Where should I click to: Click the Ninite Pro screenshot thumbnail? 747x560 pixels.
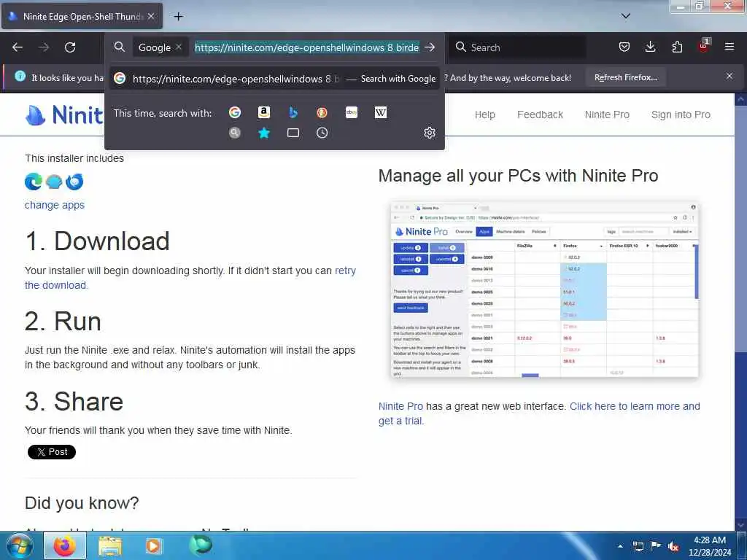(x=544, y=289)
